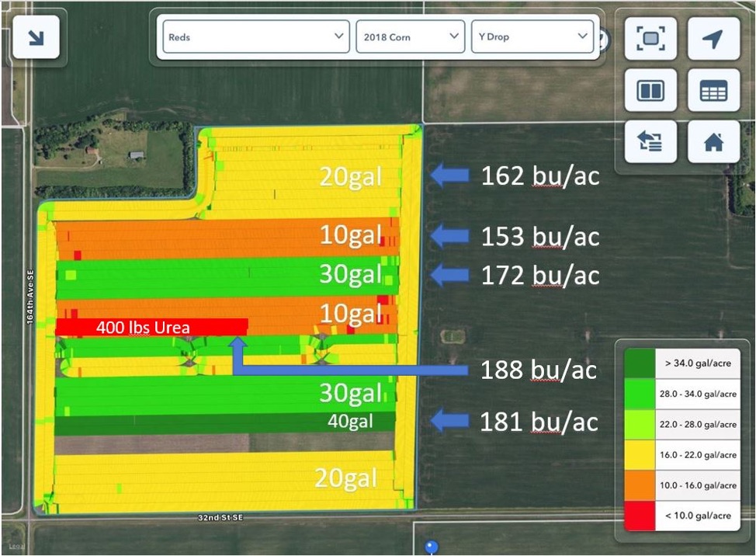Select the > 34.0 gal/acre dark green swatch
This screenshot has height=556, width=756.
pos(640,363)
